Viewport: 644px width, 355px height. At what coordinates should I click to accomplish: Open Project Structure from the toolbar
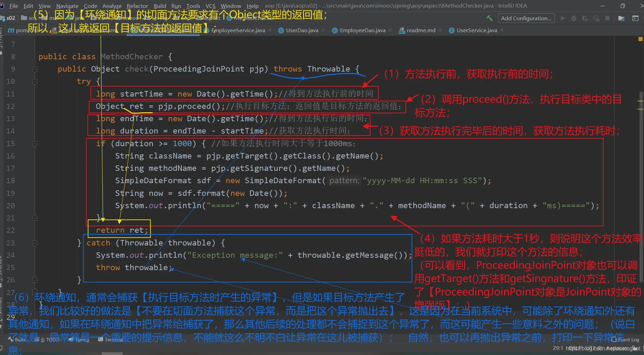point(621,18)
